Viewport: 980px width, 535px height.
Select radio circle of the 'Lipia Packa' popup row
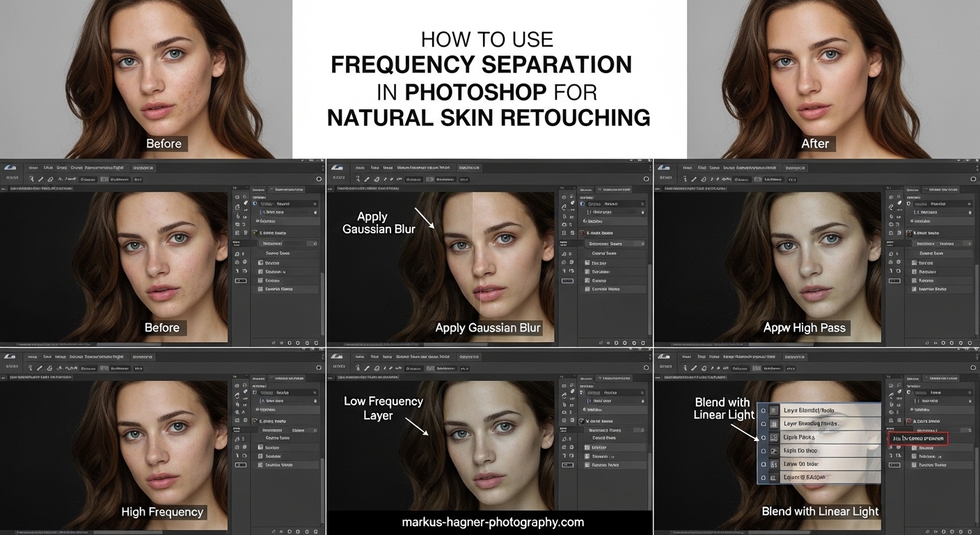click(x=764, y=437)
